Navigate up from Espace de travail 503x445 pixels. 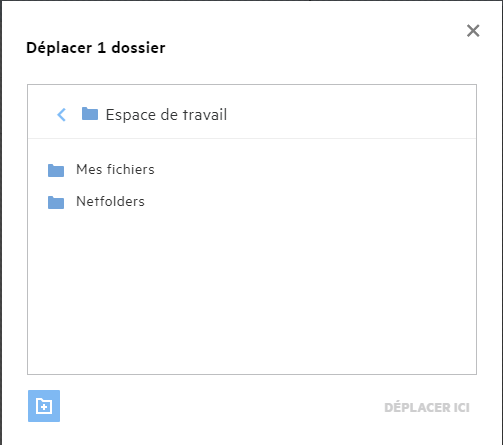click(x=61, y=115)
